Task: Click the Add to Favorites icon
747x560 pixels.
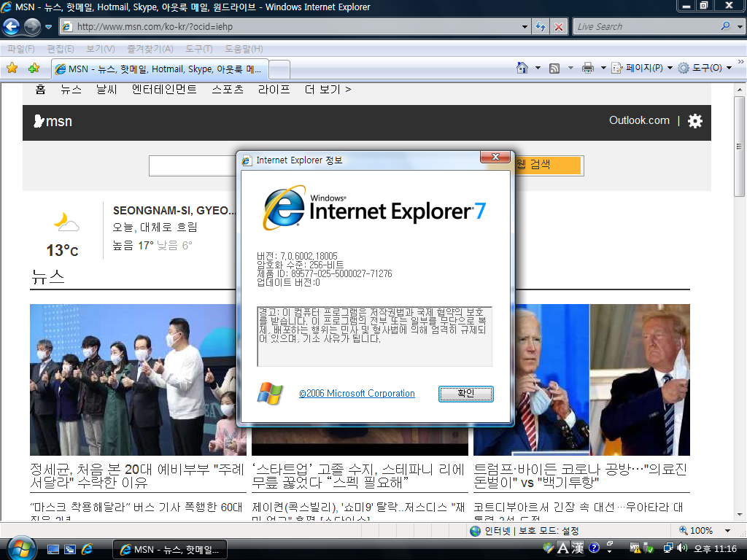Action: click(x=34, y=68)
